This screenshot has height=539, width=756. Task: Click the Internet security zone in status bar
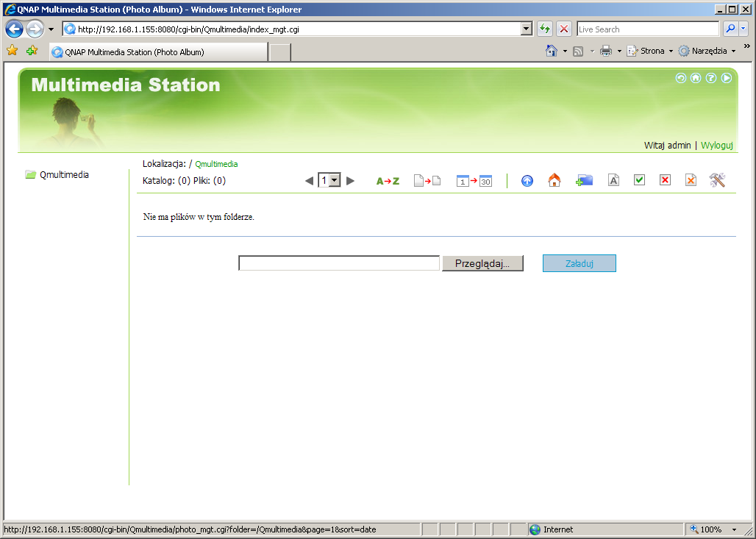point(605,529)
